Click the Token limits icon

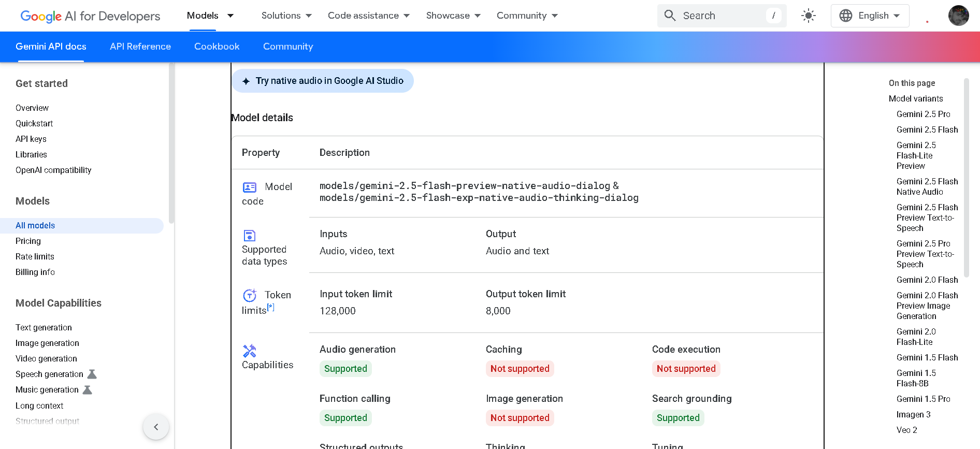pos(250,295)
